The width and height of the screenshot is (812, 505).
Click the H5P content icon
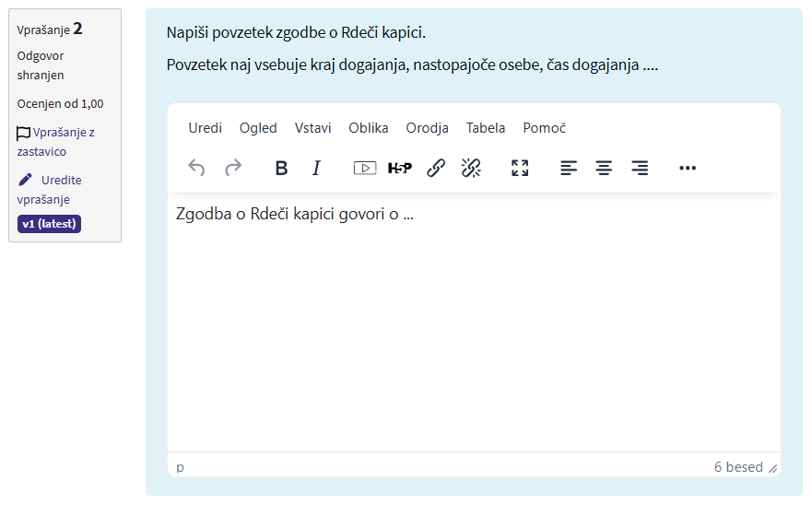click(400, 168)
